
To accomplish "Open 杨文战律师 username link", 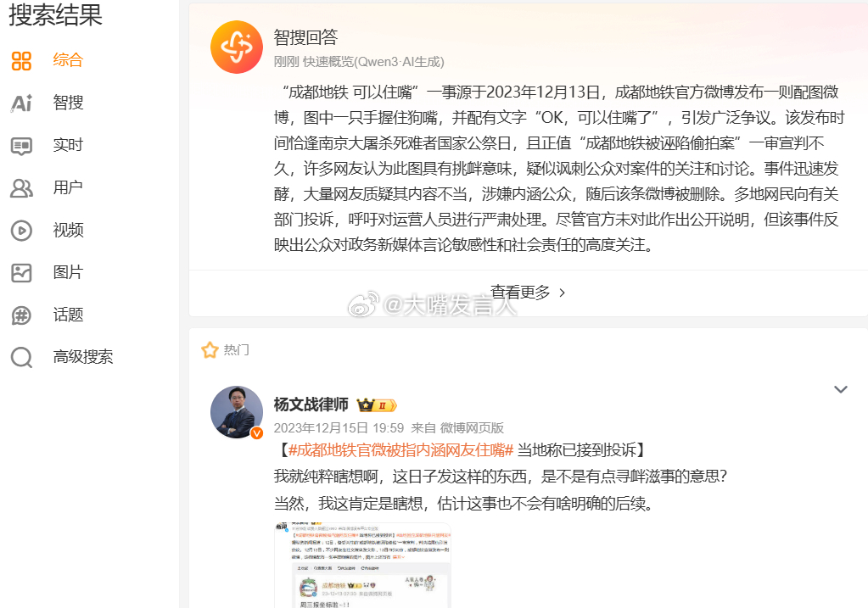I will [311, 404].
